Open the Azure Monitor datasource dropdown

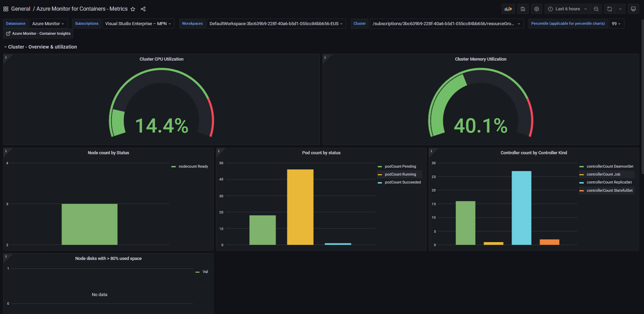(48, 24)
